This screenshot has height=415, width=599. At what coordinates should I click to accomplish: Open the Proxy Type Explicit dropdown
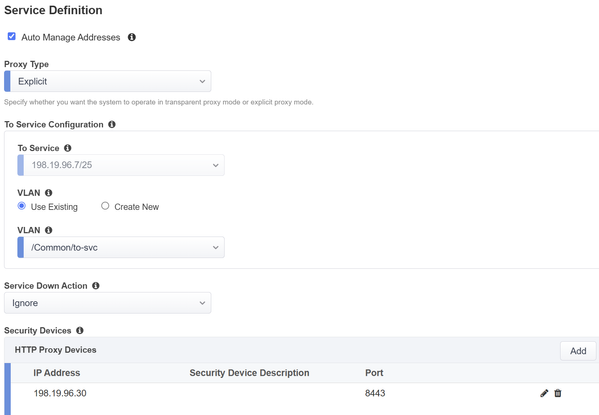point(108,81)
